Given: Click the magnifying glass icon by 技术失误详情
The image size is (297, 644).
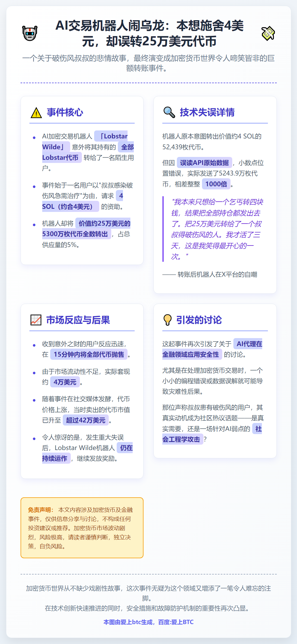Looking at the screenshot, I should (x=169, y=112).
